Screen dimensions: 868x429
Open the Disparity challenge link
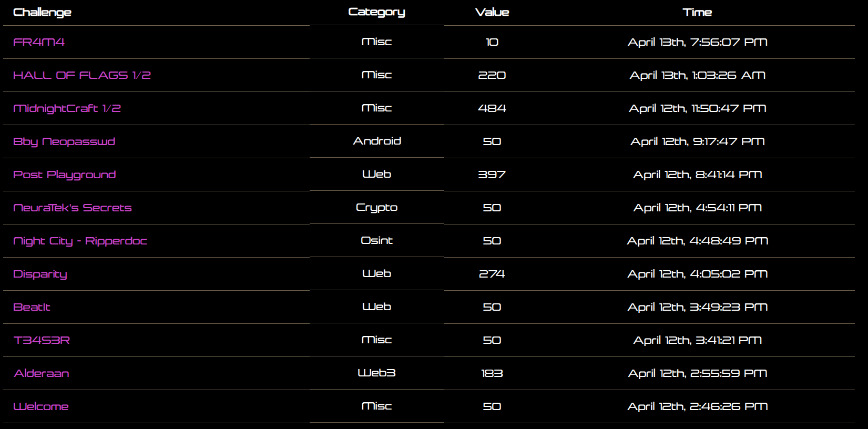click(40, 274)
